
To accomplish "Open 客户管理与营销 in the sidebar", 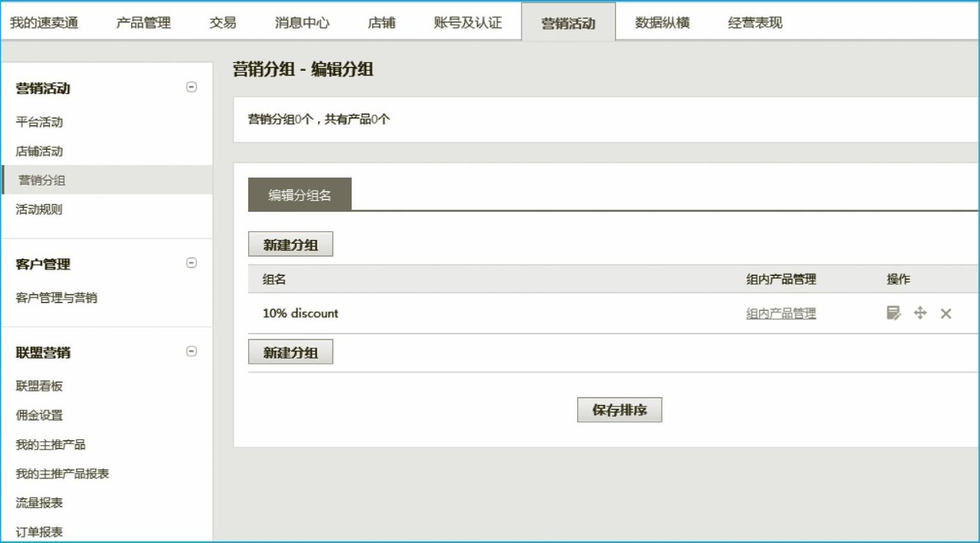I will [x=56, y=297].
